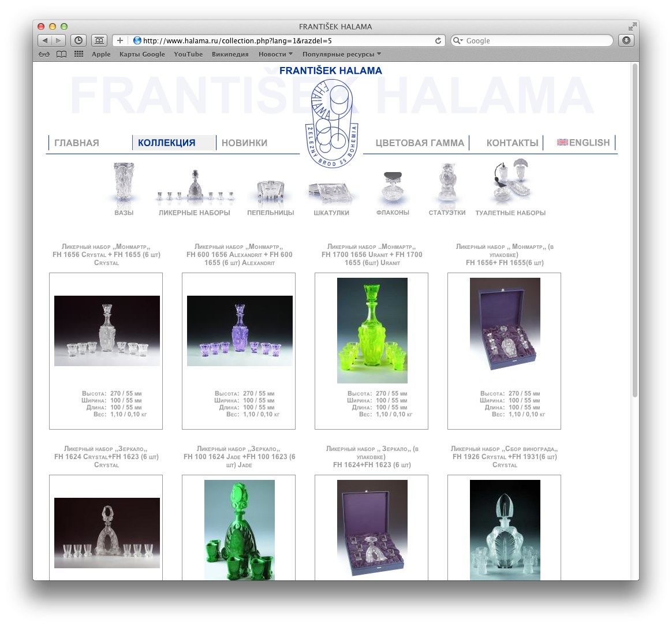Click the site globe icon in address bar
672x626 pixels.
pyautogui.click(x=137, y=40)
